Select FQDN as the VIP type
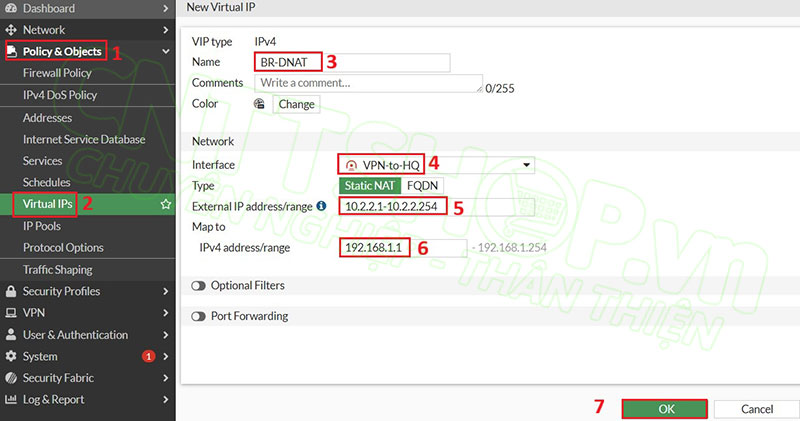This screenshot has width=800, height=421. click(423, 186)
